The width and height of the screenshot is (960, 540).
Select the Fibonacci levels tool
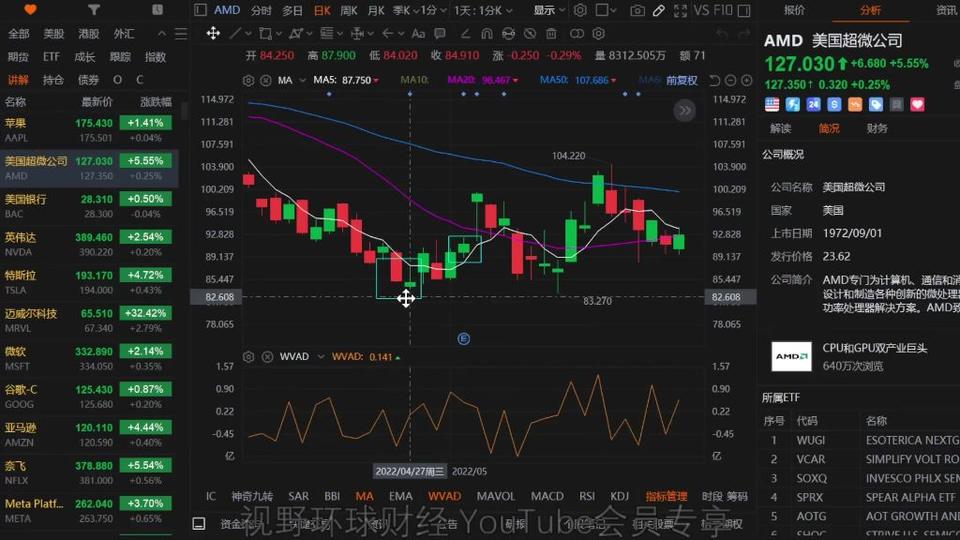(x=326, y=33)
